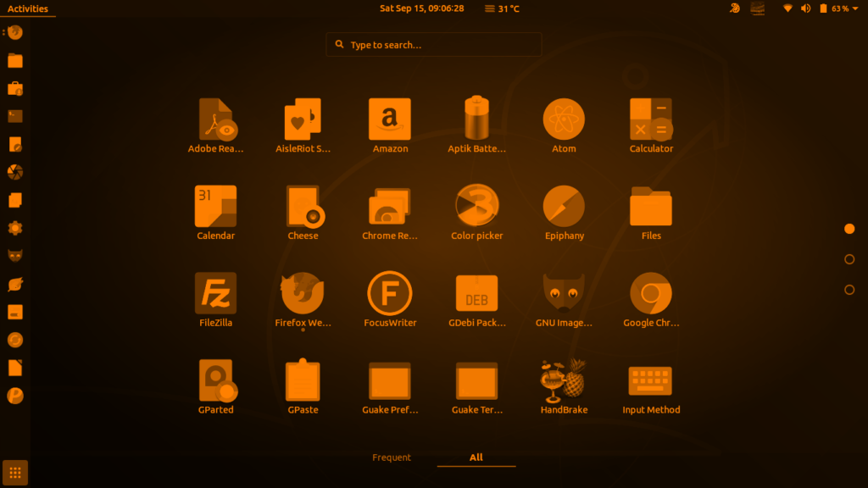
Task: Open HandBrake
Action: pyautogui.click(x=564, y=386)
